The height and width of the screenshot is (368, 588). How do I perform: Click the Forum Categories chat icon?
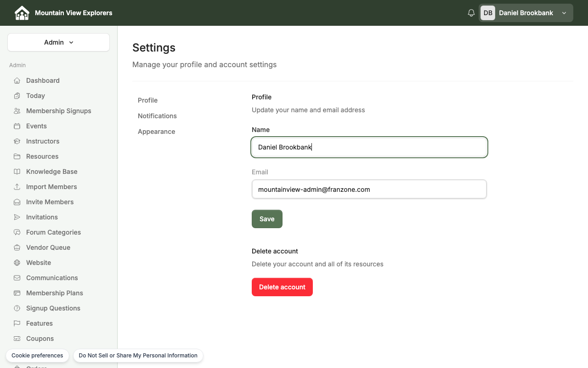(17, 232)
